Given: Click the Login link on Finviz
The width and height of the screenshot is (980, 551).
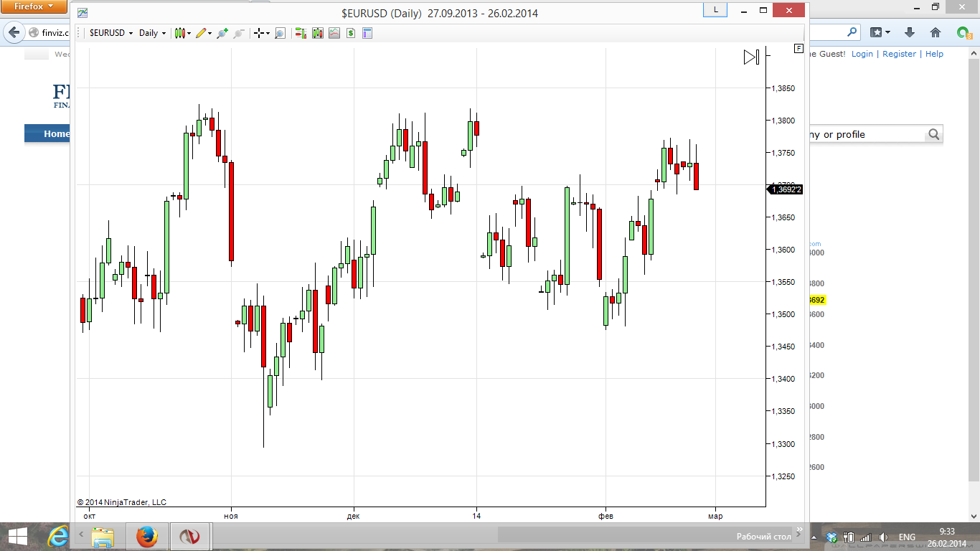Looking at the screenshot, I should click(862, 54).
